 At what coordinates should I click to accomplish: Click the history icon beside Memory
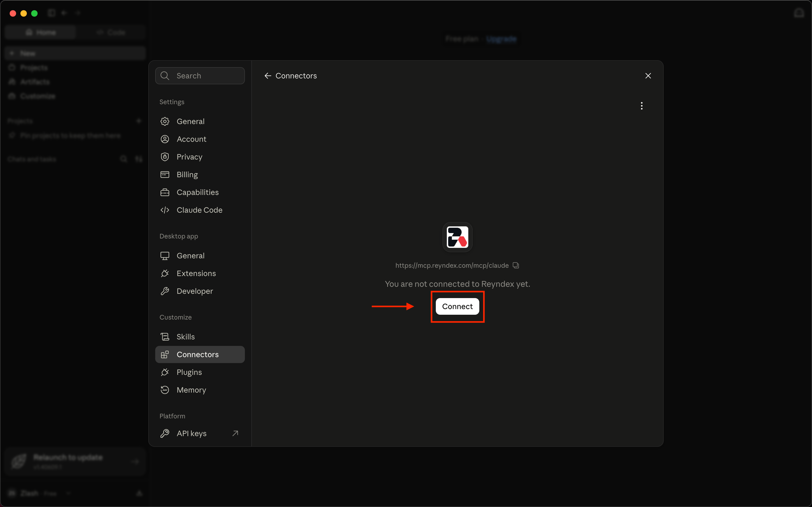[165, 390]
